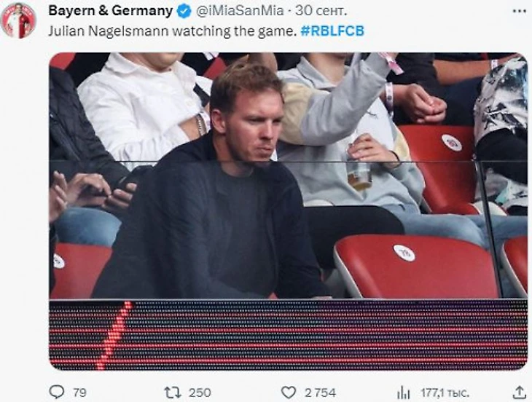Open the tweet via the 30 сент. timestamp

pos(321,11)
